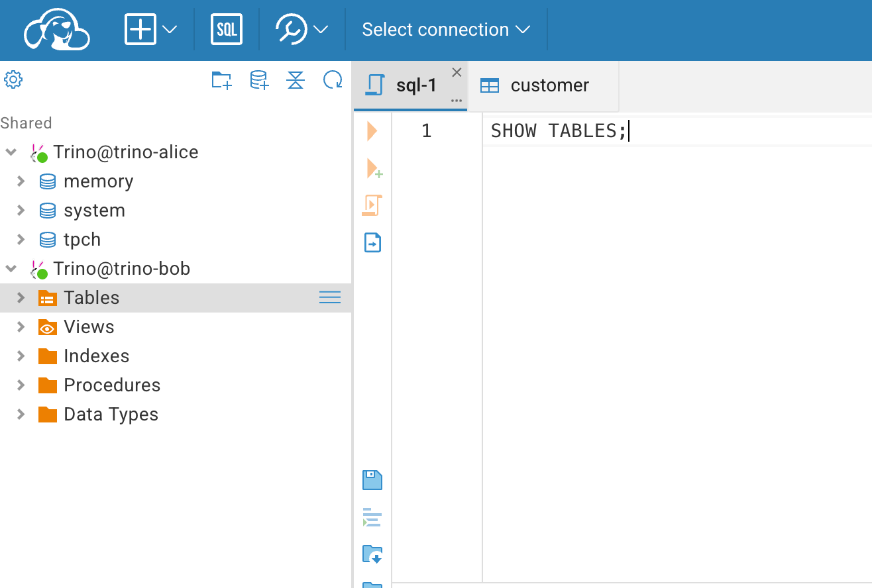Open navigator settings gear icon
Image resolution: width=872 pixels, height=588 pixels.
coord(13,80)
